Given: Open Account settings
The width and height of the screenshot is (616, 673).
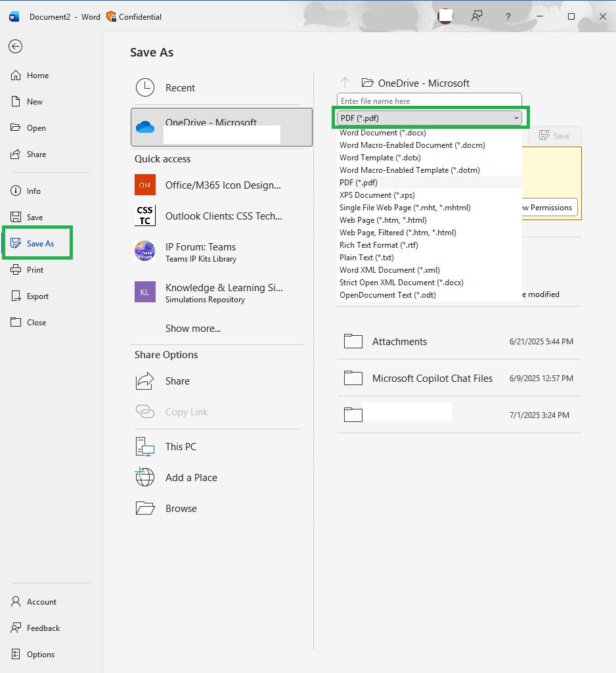Looking at the screenshot, I should click(33, 602).
